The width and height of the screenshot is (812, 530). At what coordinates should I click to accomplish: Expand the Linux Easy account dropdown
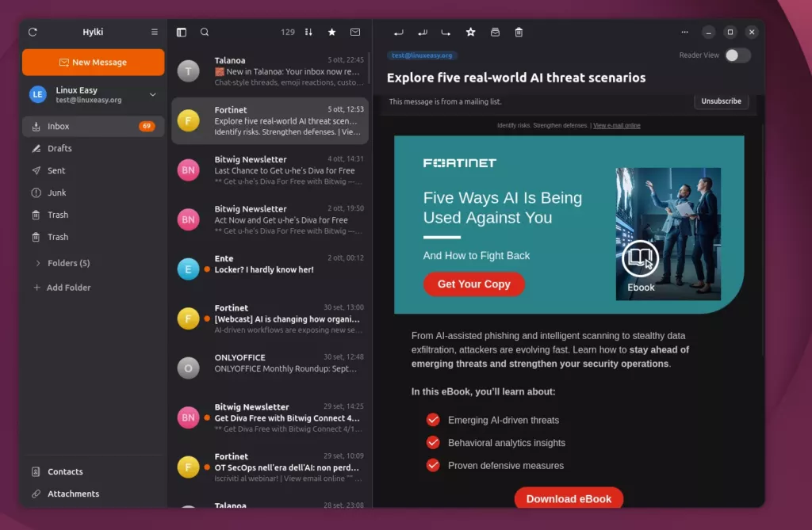pyautogui.click(x=153, y=95)
